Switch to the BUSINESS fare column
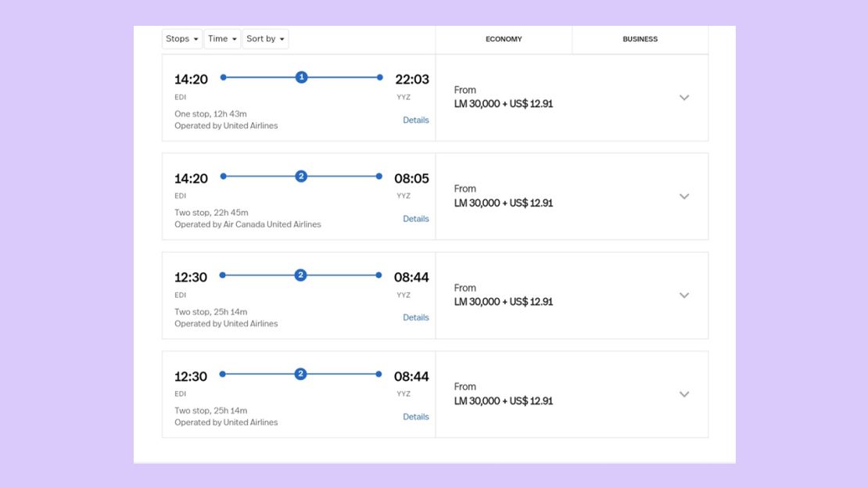 (x=640, y=39)
